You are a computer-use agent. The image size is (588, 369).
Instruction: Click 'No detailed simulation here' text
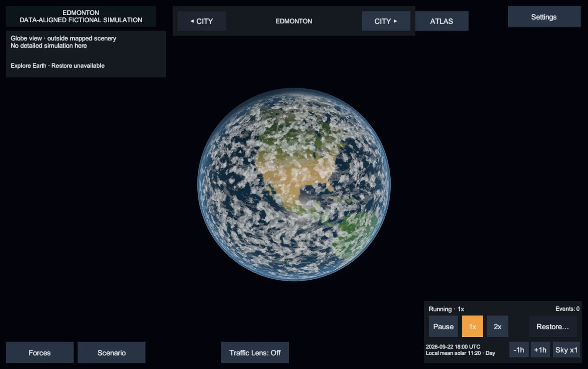coord(49,46)
